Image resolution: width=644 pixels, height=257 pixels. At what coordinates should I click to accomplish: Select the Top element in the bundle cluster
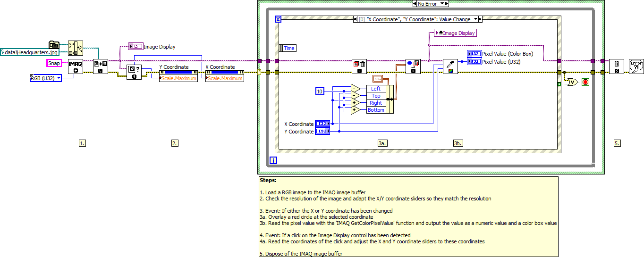[376, 96]
